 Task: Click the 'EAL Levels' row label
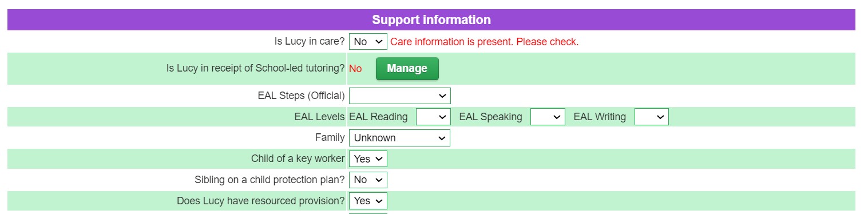point(319,117)
